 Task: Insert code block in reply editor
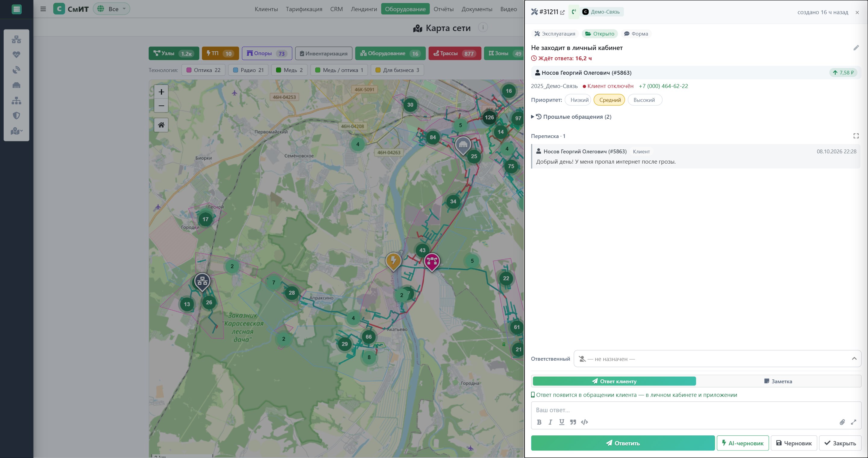tap(585, 422)
